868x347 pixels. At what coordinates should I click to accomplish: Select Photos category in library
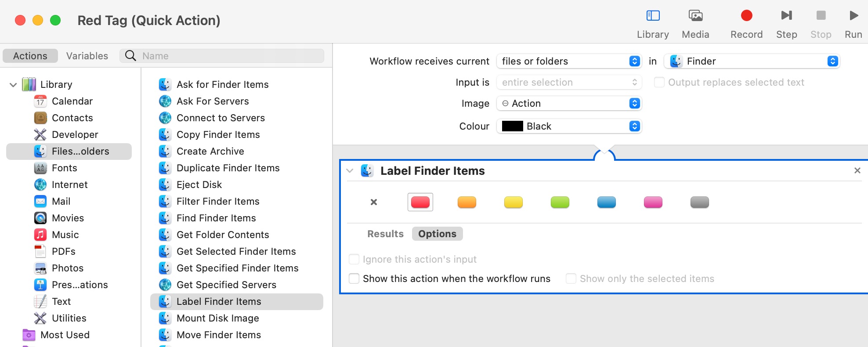[x=67, y=268]
